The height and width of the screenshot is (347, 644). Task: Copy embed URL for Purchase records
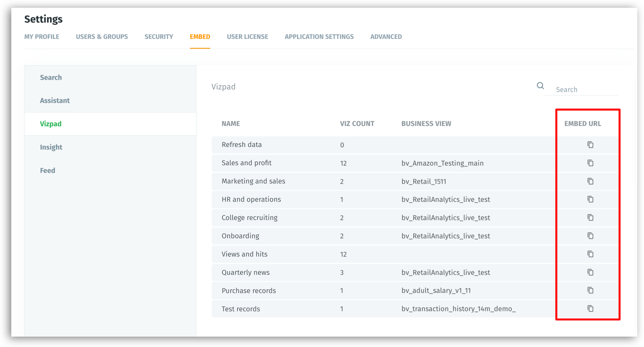pos(590,290)
